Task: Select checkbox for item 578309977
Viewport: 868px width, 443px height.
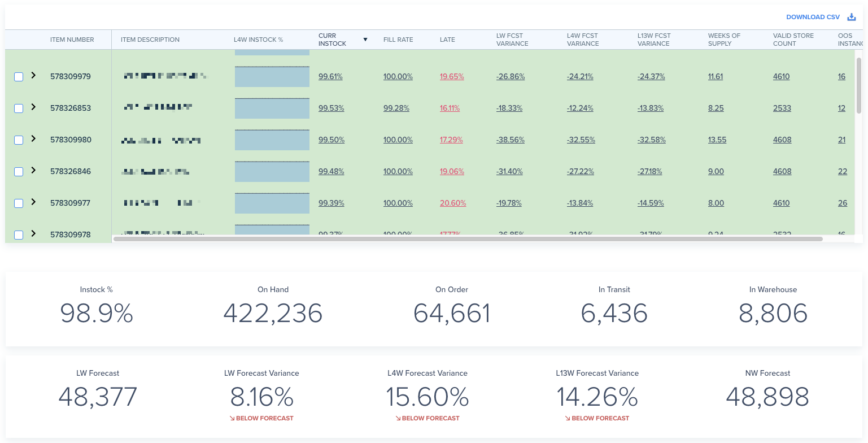Action: pos(19,203)
